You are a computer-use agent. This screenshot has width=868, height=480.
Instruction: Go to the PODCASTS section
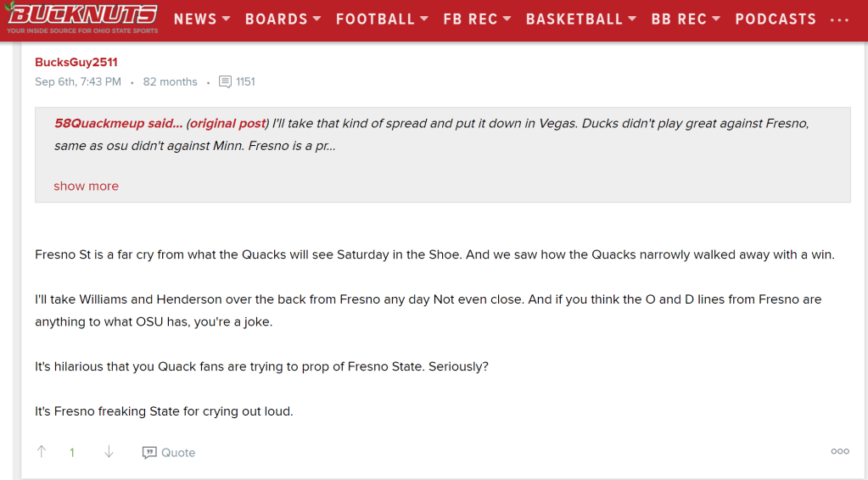coord(776,19)
